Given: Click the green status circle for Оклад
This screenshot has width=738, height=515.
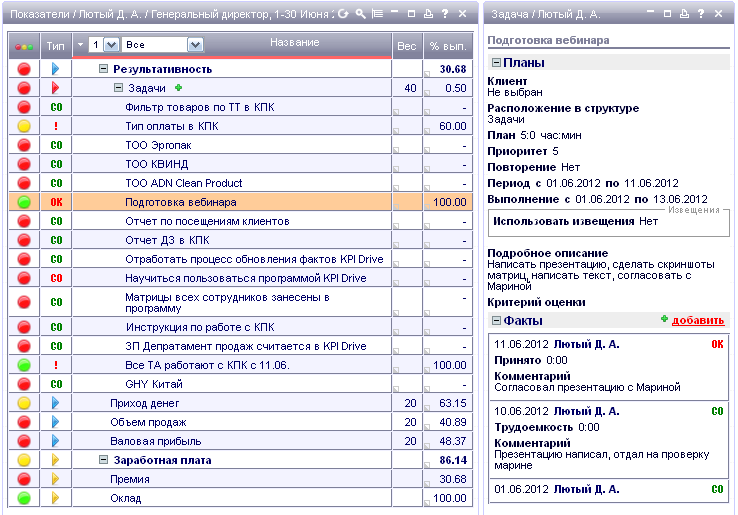Looking at the screenshot, I should tap(24, 498).
